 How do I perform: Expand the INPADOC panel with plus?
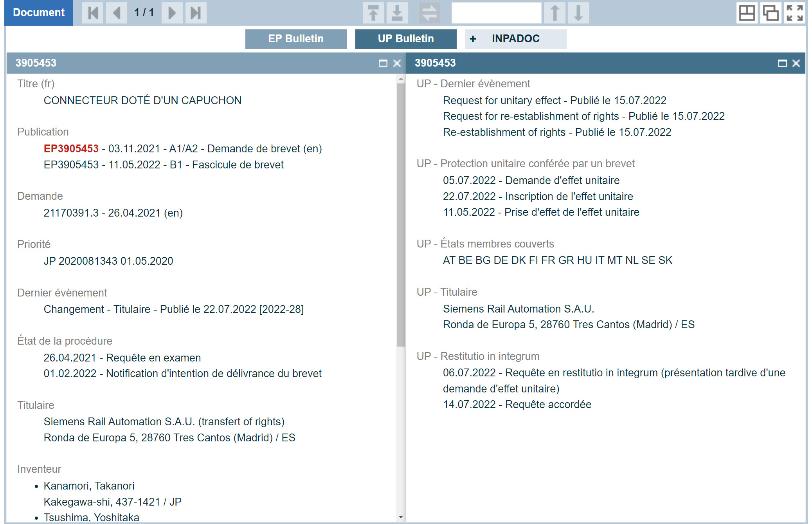tap(473, 39)
